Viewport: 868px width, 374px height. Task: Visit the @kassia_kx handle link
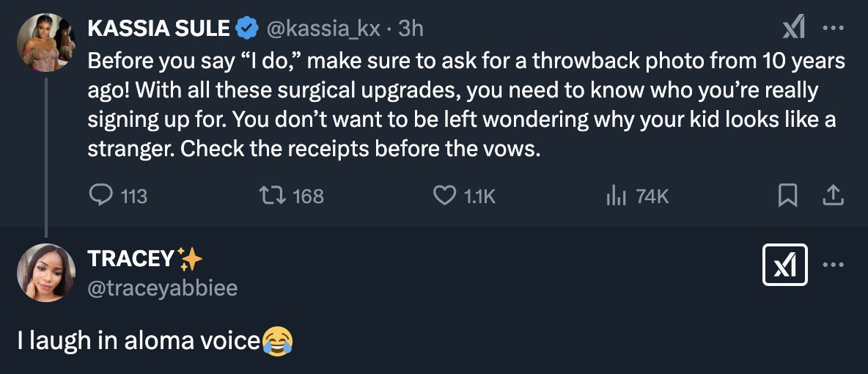tap(323, 29)
